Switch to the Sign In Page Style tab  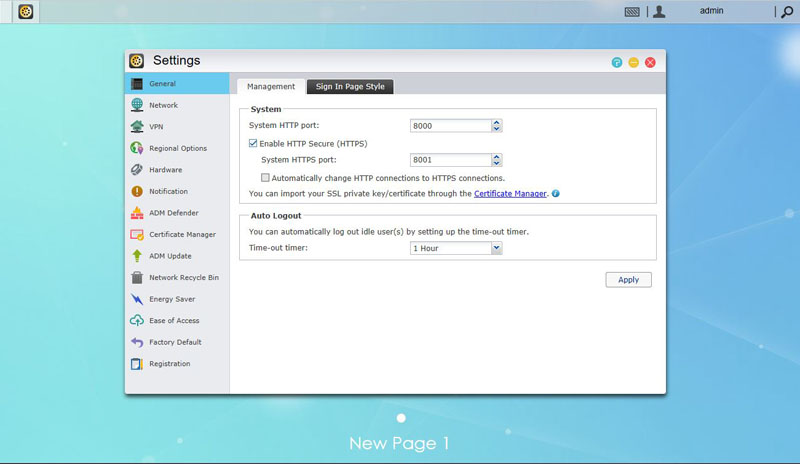click(350, 87)
